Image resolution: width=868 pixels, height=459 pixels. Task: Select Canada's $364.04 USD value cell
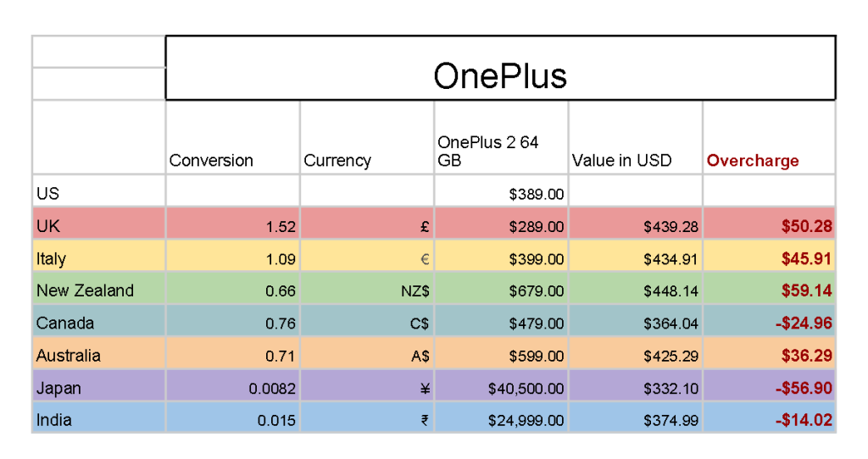[636, 321]
